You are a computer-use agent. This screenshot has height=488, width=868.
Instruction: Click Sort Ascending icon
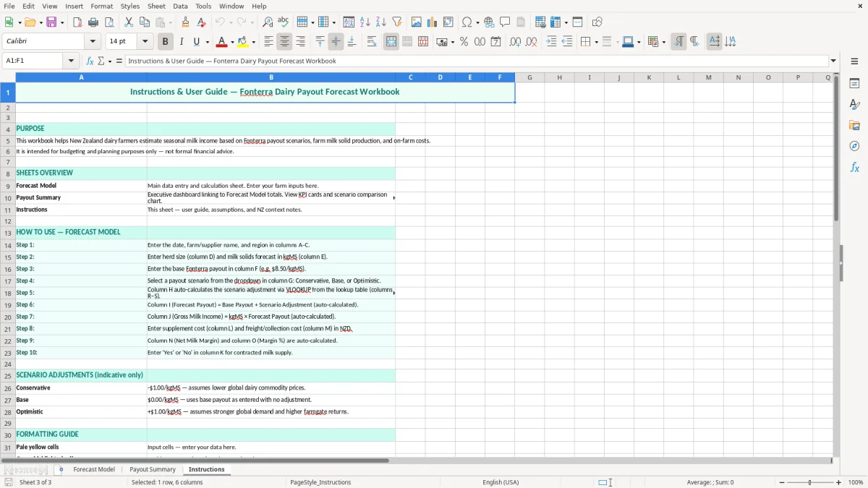coord(365,22)
